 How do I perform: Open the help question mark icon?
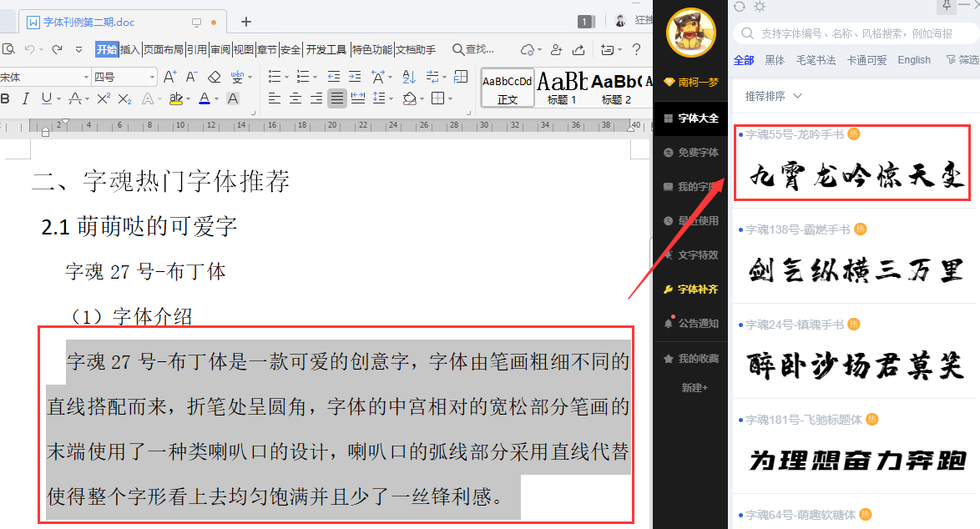[x=636, y=49]
